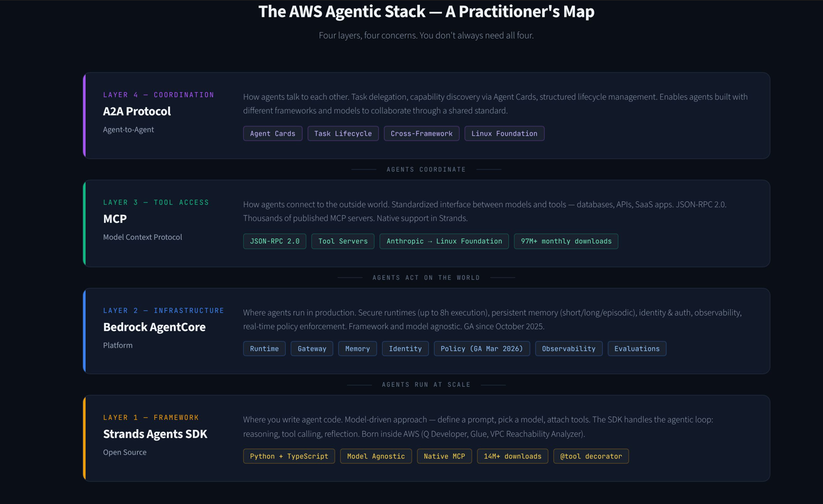Click the AgentCore description 'Where agents run in production'
The image size is (823, 504).
pyautogui.click(x=493, y=320)
